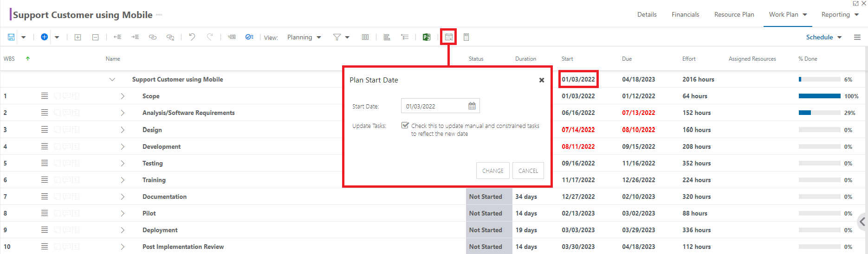Click the Indent task icon
This screenshot has width=868, height=254.
click(x=135, y=37)
